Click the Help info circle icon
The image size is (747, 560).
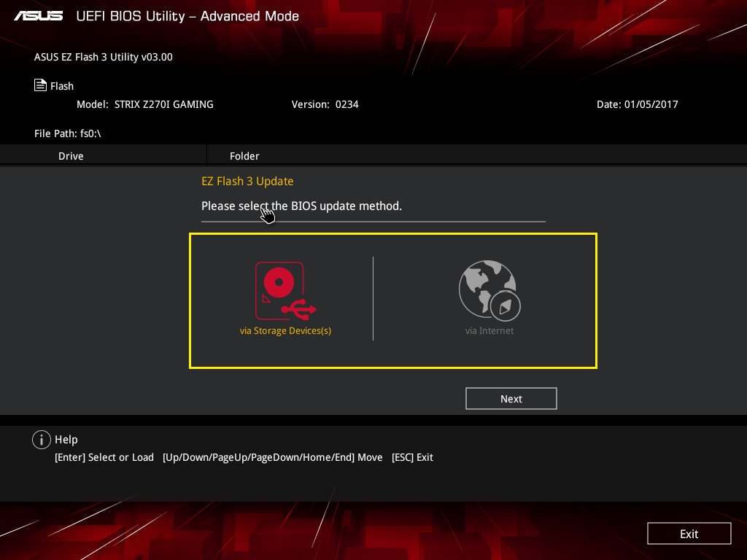coord(42,440)
